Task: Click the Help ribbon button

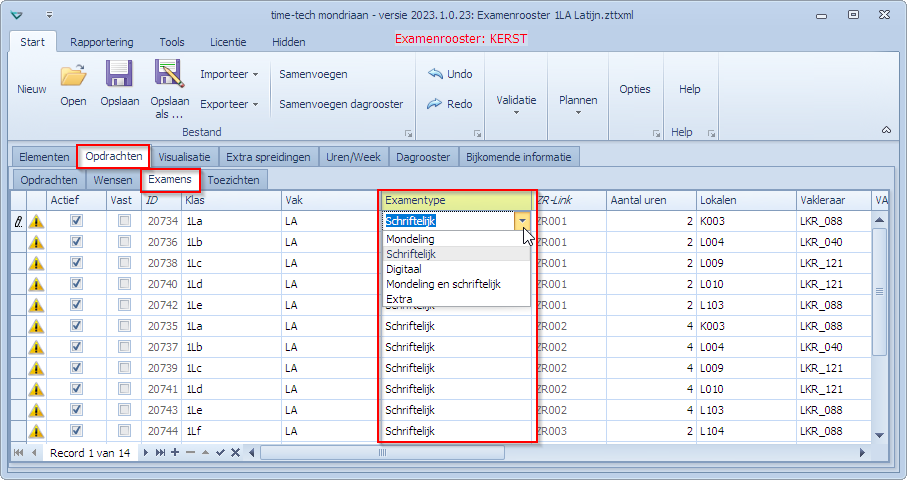Action: 690,89
